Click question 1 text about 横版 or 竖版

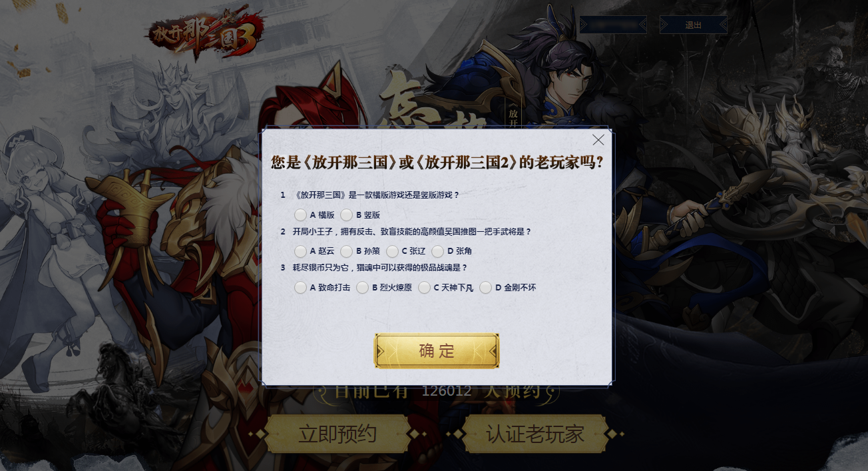point(377,195)
